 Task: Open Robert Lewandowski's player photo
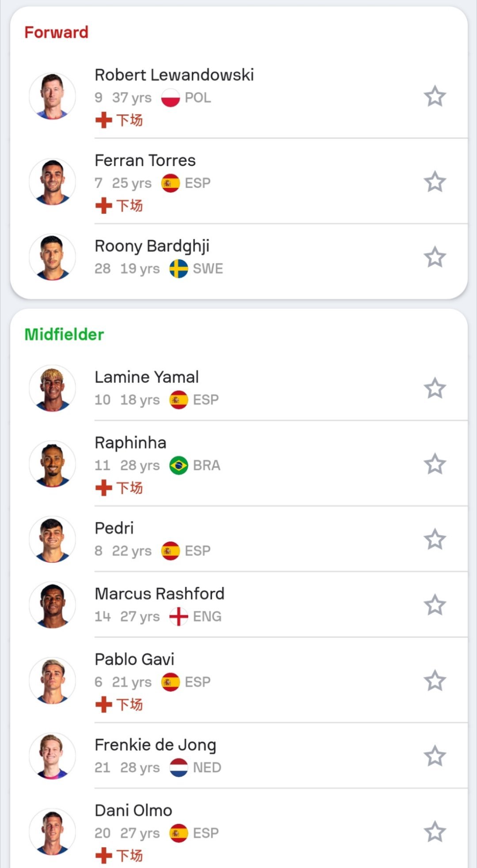[x=52, y=96]
